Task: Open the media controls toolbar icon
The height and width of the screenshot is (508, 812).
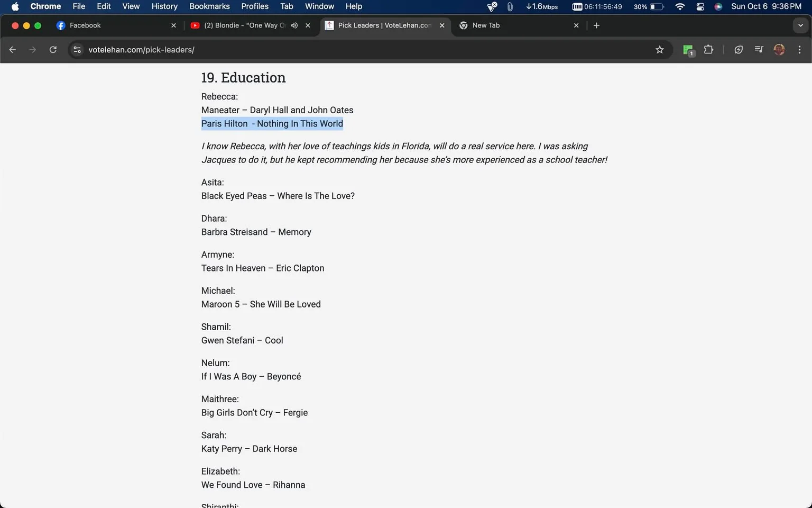Action: coord(759,50)
